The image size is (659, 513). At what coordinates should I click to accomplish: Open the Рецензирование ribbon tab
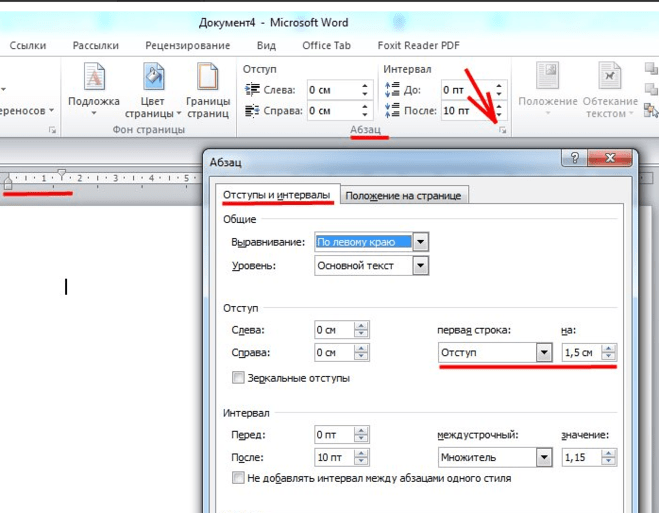pyautogui.click(x=187, y=45)
